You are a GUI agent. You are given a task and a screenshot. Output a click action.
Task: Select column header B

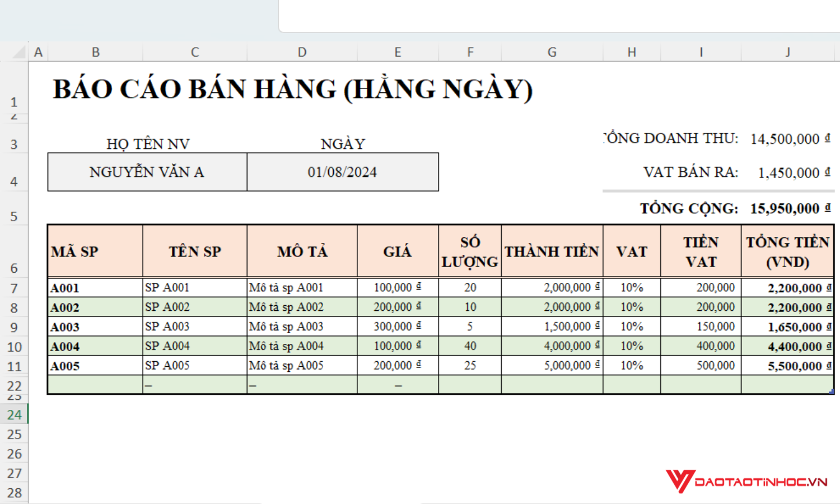coord(95,52)
